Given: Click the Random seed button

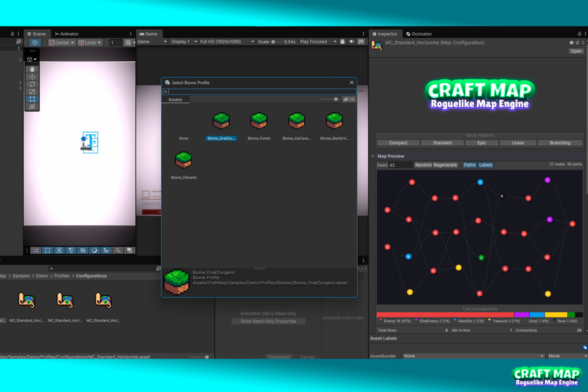Looking at the screenshot, I should coord(423,165).
